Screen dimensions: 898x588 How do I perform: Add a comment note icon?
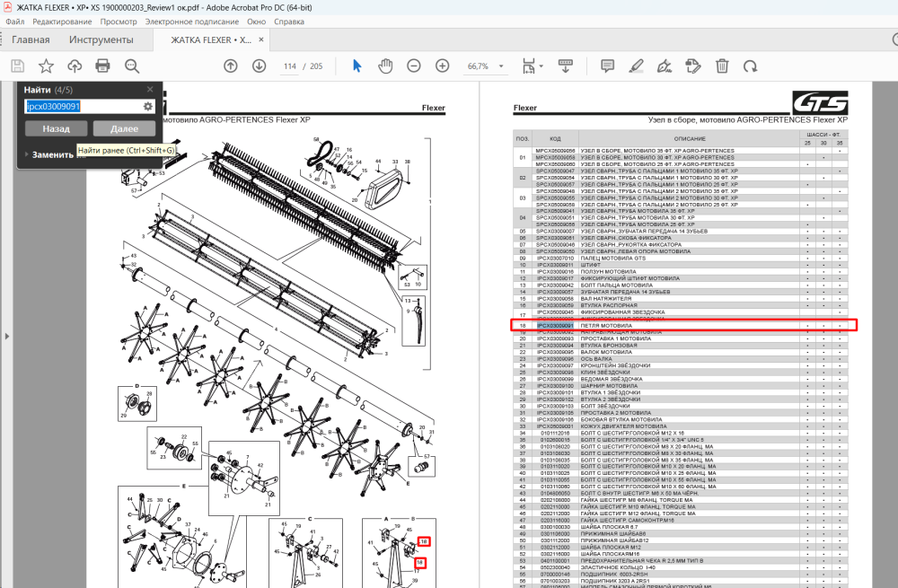tap(608, 66)
